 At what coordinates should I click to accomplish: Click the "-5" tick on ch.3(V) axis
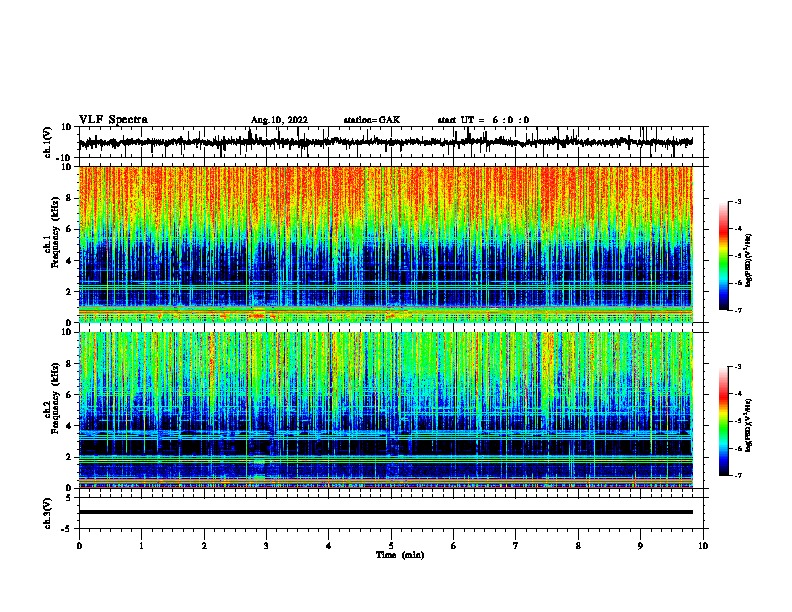67,529
